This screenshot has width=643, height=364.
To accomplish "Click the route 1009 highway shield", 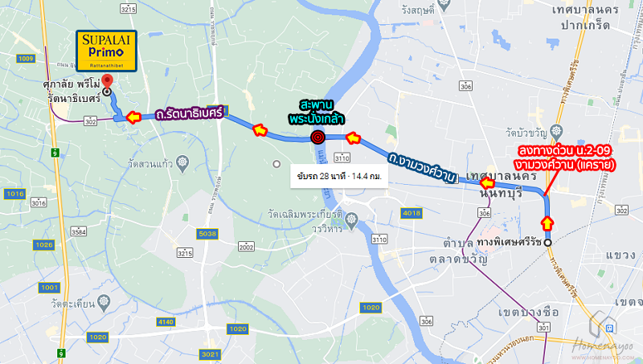I will 26,59.
